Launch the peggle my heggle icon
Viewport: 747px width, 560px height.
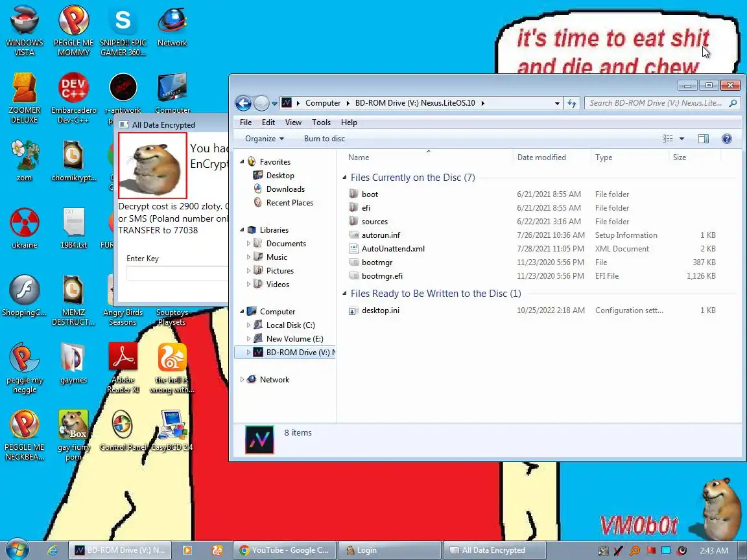pos(24,367)
